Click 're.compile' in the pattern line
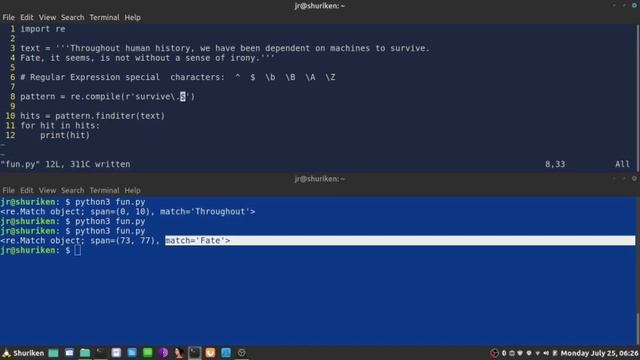Screen dimensions: 640x360 point(96,97)
